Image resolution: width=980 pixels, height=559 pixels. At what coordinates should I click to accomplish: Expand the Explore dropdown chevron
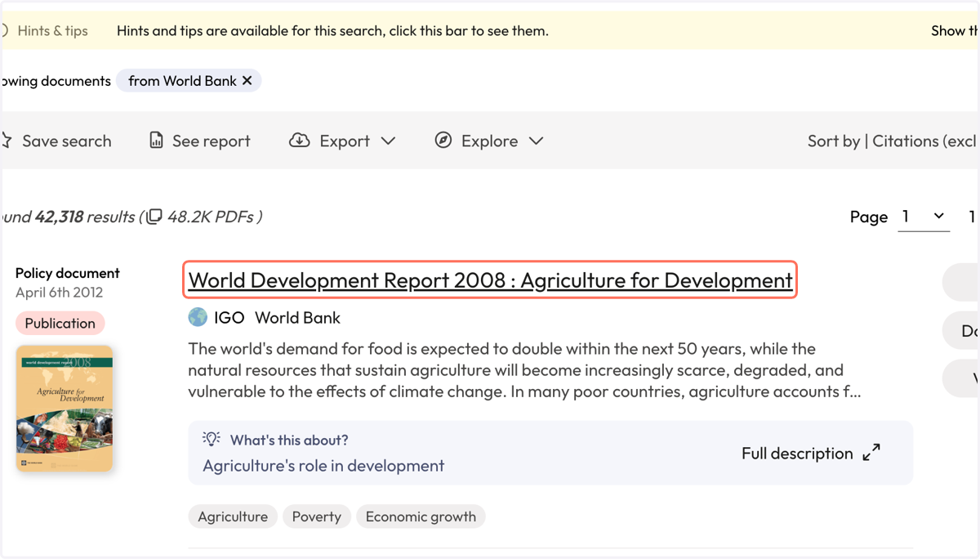(x=536, y=141)
